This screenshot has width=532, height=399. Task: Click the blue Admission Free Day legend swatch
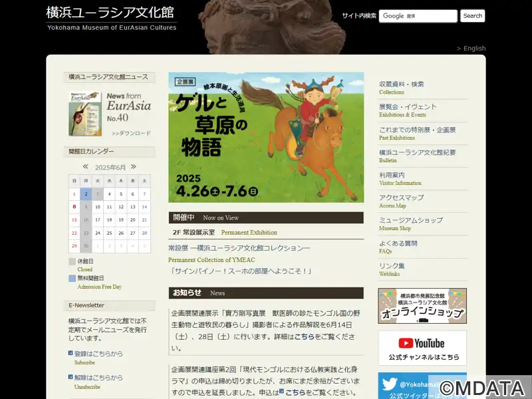coord(72,279)
